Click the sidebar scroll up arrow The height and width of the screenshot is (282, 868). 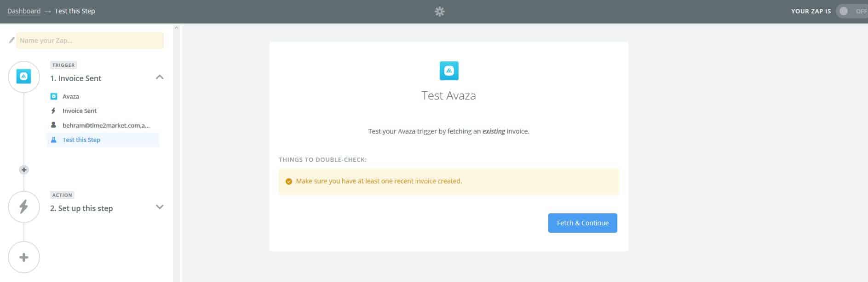(176, 28)
